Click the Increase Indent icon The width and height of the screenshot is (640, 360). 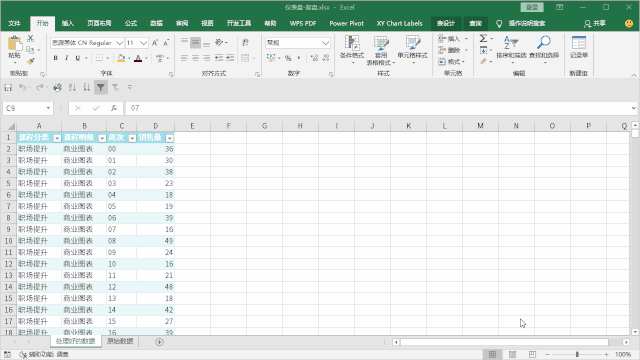click(x=230, y=58)
